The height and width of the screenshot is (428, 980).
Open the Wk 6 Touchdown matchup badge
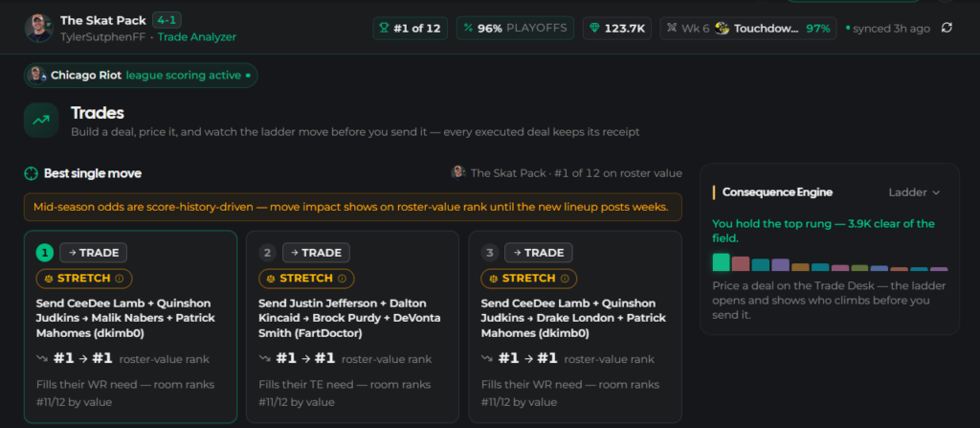click(748, 28)
